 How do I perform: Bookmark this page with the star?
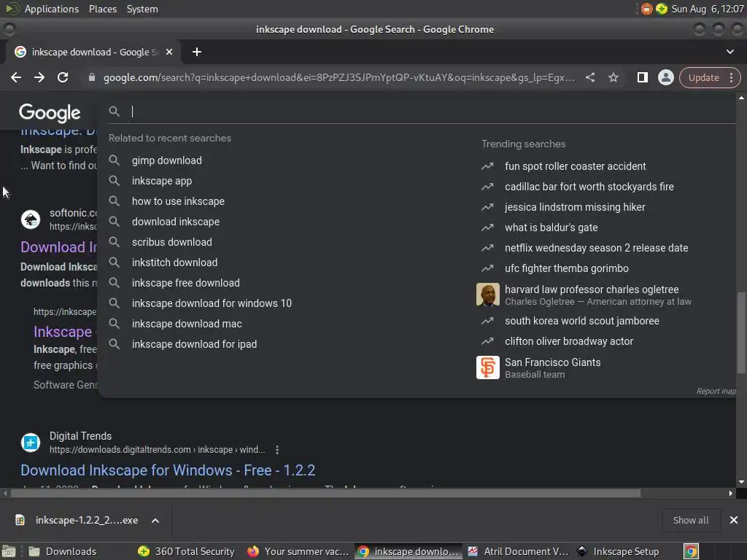click(x=614, y=77)
